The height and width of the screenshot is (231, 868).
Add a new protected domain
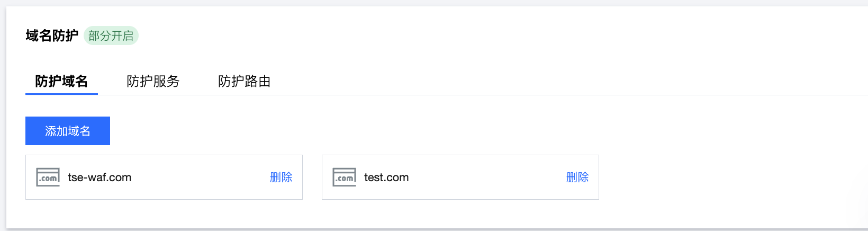68,131
